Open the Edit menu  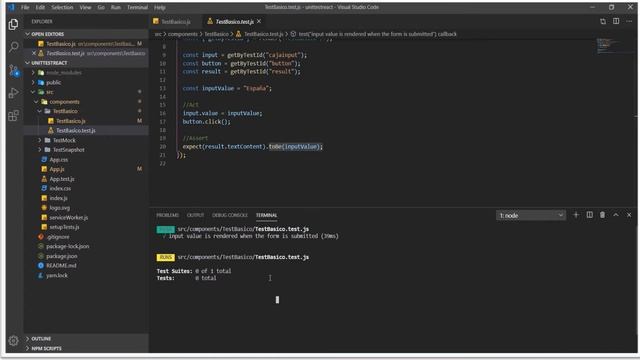[x=40, y=7]
